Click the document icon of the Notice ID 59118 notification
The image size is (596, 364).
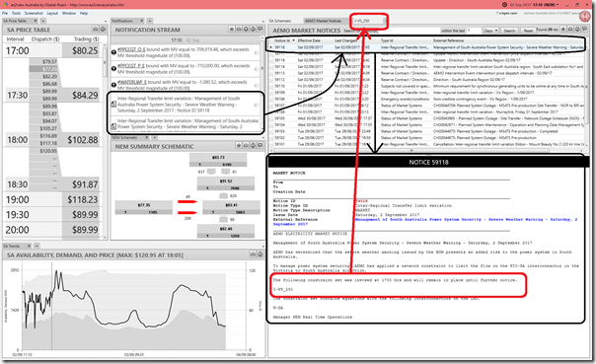pyautogui.click(x=113, y=105)
